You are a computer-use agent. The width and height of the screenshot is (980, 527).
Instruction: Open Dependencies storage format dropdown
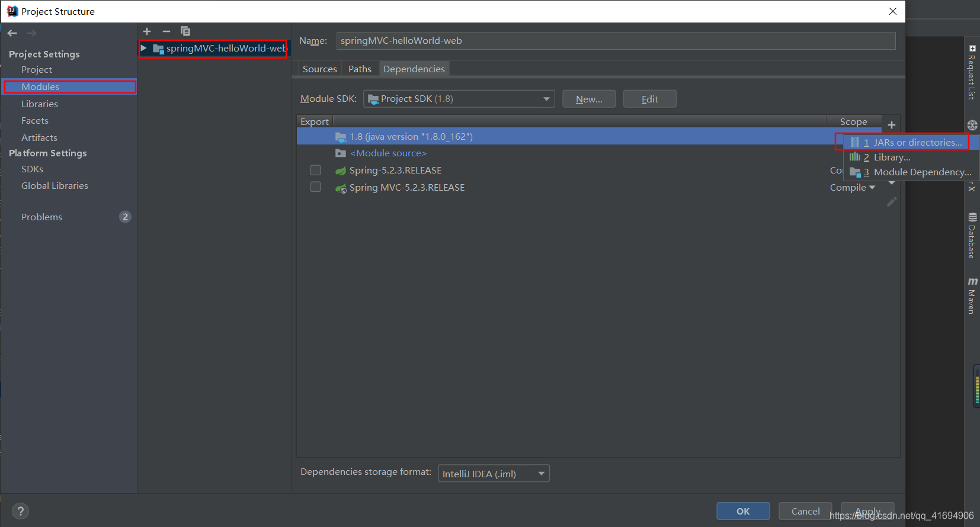click(494, 474)
